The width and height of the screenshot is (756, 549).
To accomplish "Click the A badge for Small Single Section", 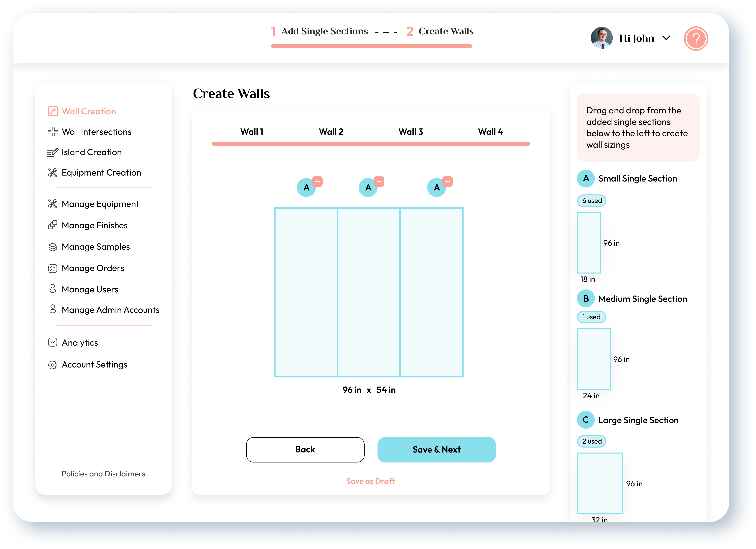I will click(x=586, y=179).
